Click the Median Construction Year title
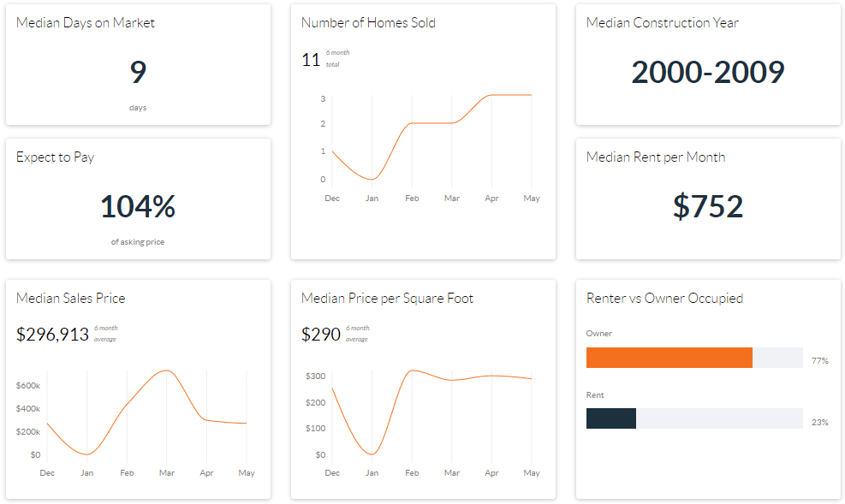845x504 pixels. point(662,23)
